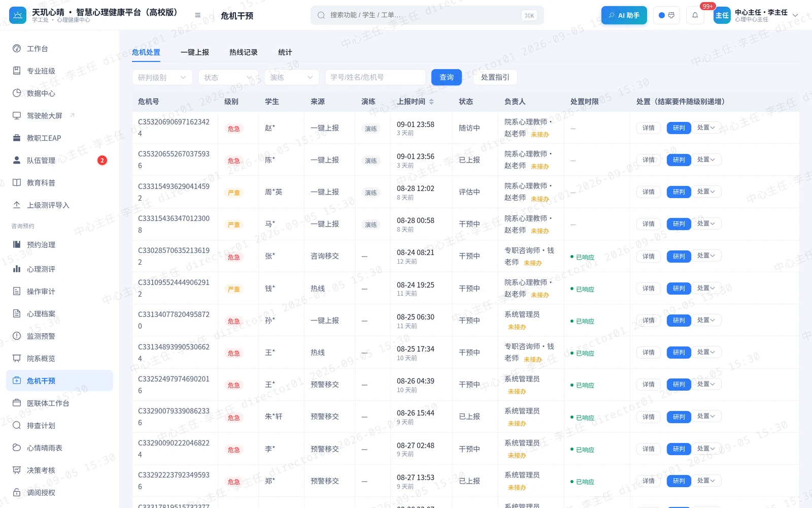Switch to the 热线记录 tab
The width and height of the screenshot is (812, 508).
(x=244, y=52)
